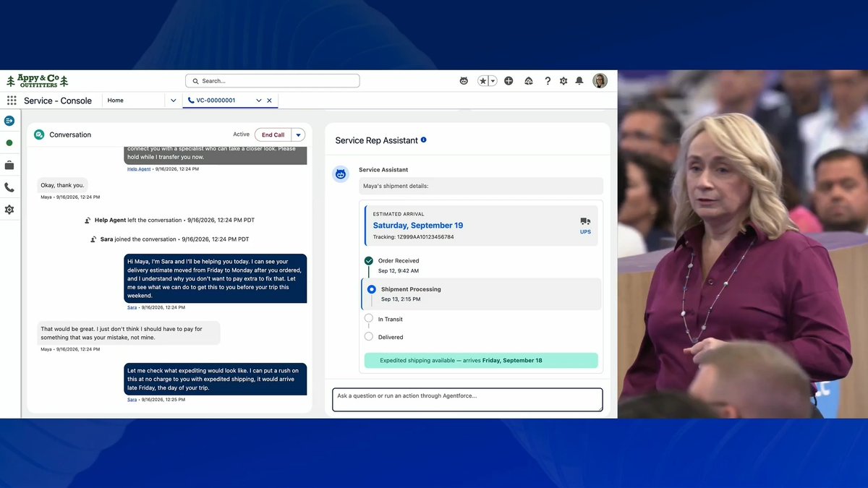The width and height of the screenshot is (868, 488).
Task: Click Saturday, September 19 arrival date
Action: pyautogui.click(x=418, y=226)
